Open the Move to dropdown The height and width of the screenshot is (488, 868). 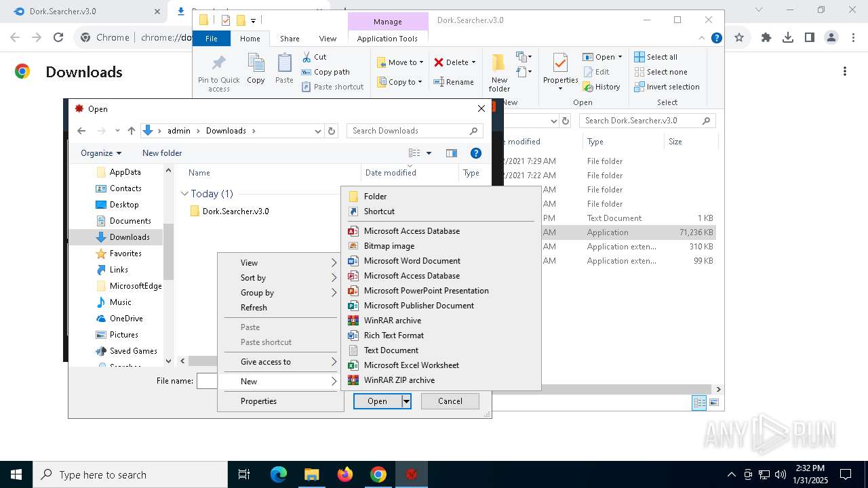(x=400, y=62)
